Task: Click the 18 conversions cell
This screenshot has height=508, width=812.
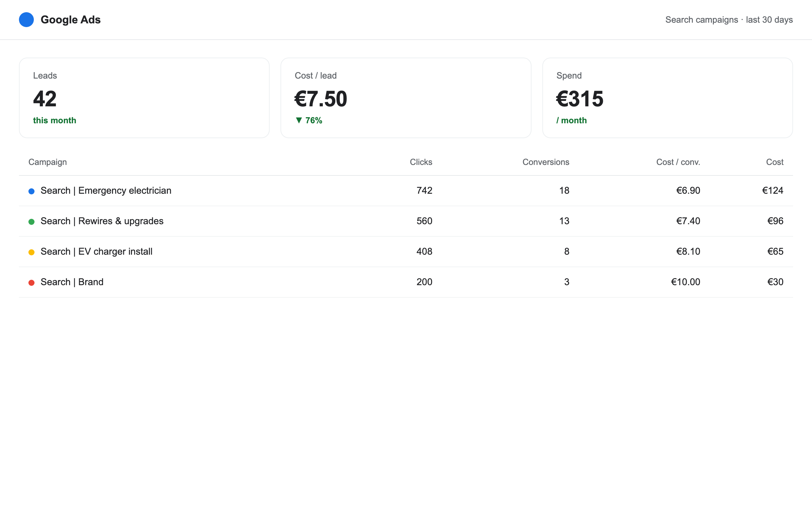Action: pyautogui.click(x=564, y=191)
